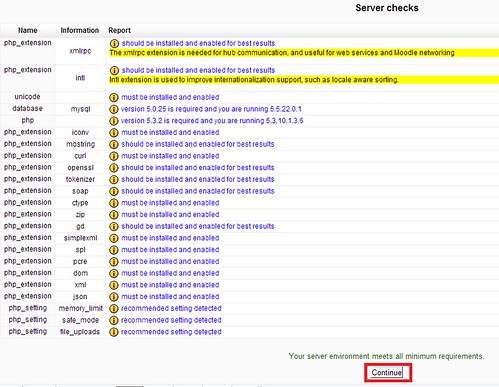Click the info icon in unicode row
The height and width of the screenshot is (387, 499).
[114, 97]
